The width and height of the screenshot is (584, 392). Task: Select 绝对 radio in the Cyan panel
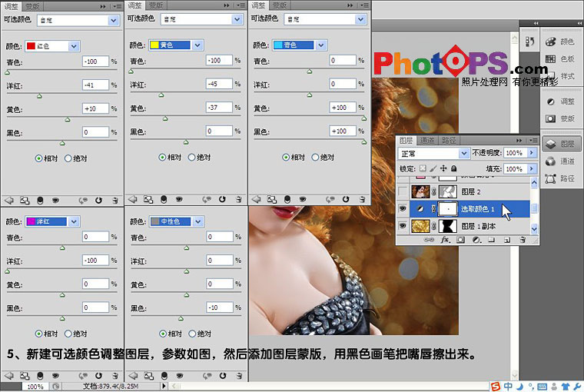(x=315, y=158)
